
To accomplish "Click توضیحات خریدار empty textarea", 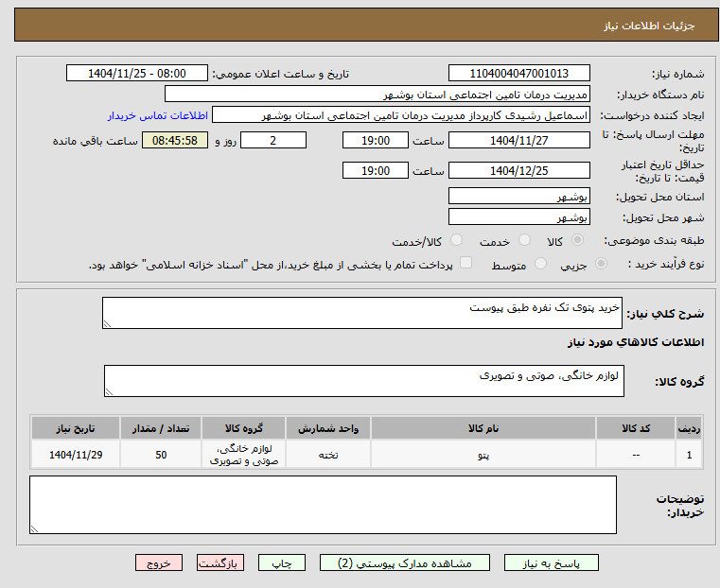I will tap(323, 505).
